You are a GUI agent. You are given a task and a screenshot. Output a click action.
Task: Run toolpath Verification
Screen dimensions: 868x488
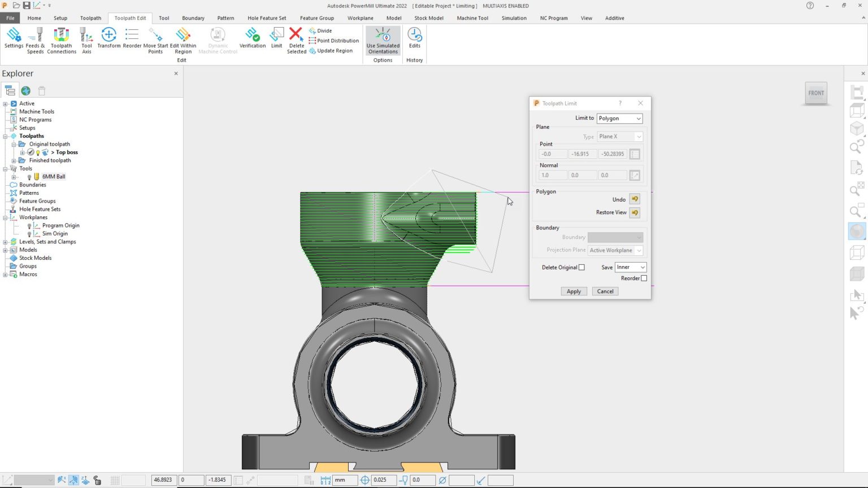(x=252, y=40)
